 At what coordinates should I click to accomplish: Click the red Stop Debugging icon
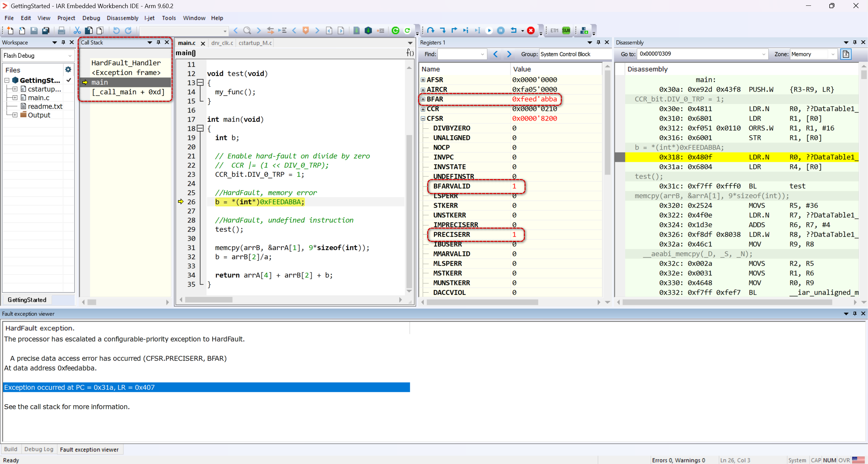531,31
